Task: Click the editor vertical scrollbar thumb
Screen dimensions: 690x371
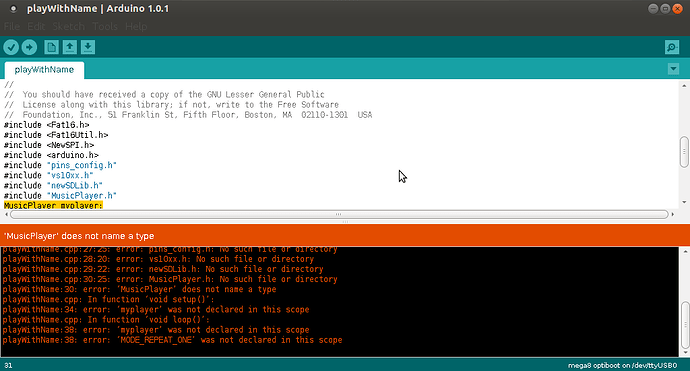Action: pos(684,152)
